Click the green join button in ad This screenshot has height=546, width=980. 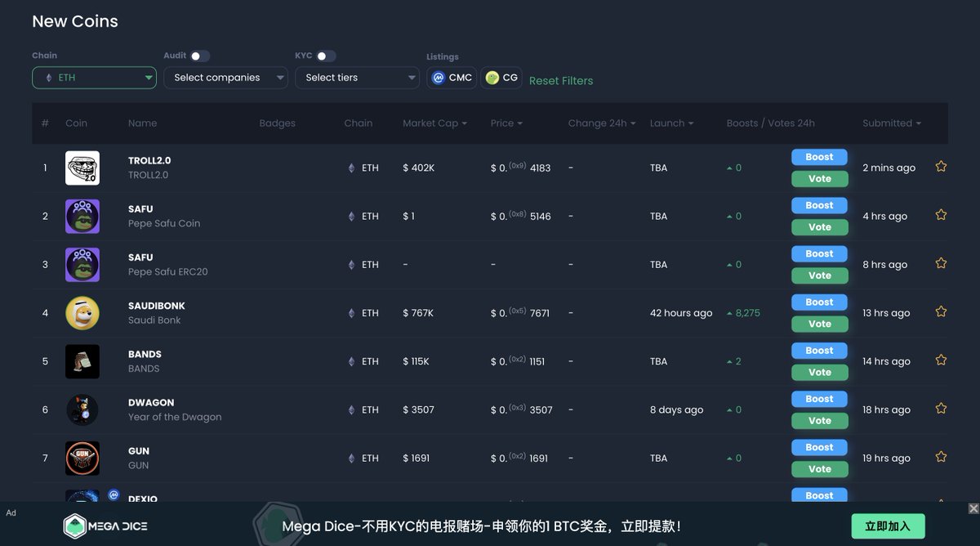tap(888, 526)
